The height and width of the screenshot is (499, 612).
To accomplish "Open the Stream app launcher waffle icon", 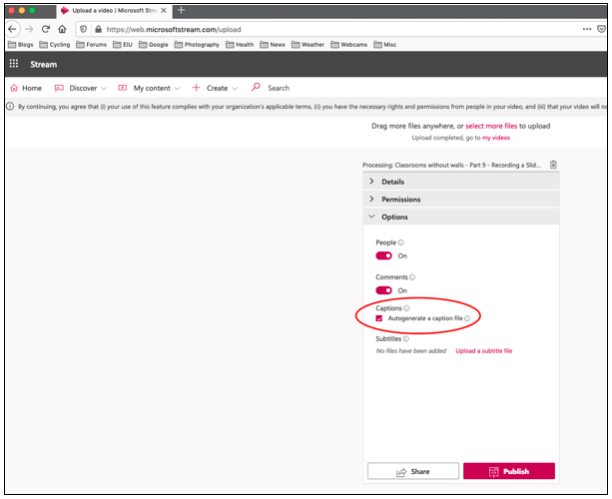I will point(13,64).
